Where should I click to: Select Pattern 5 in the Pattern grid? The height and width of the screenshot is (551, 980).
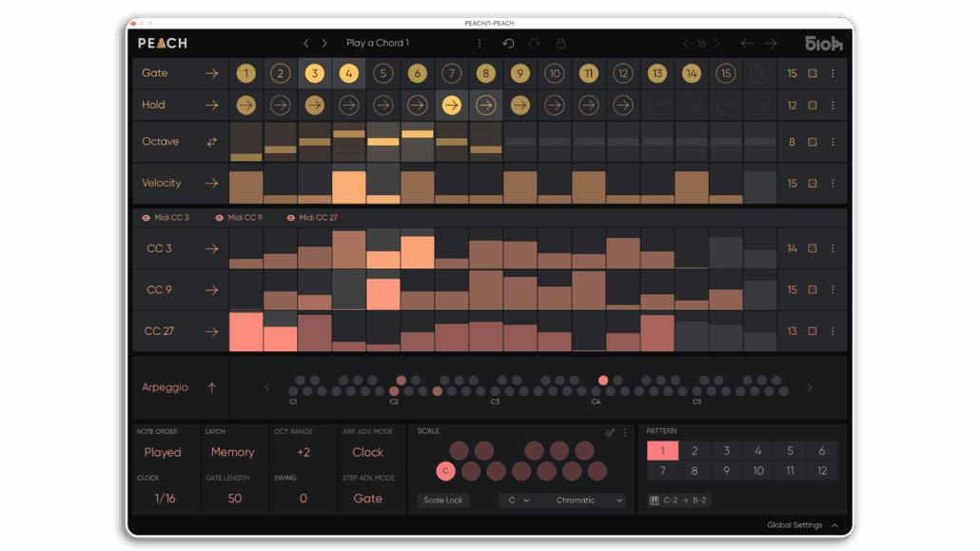791,450
